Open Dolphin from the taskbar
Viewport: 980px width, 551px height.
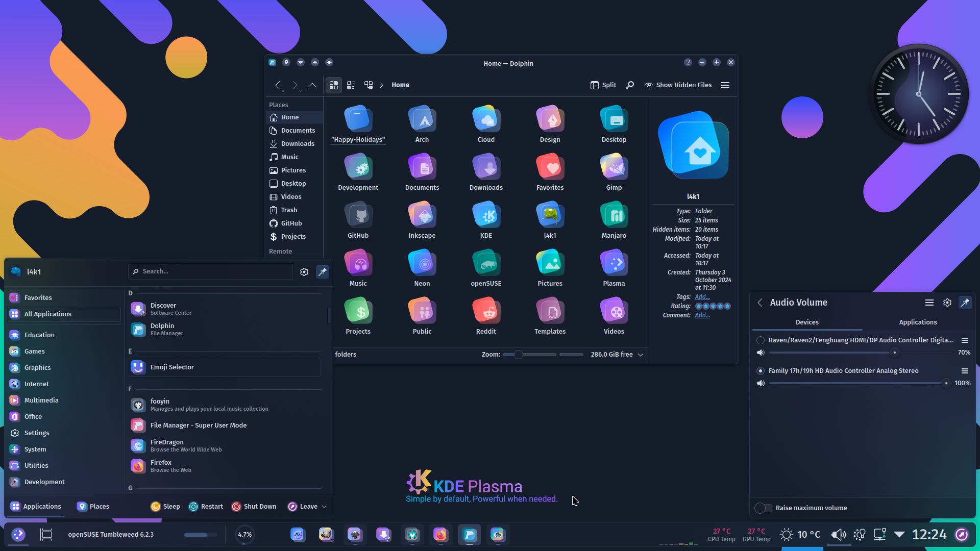(x=469, y=535)
